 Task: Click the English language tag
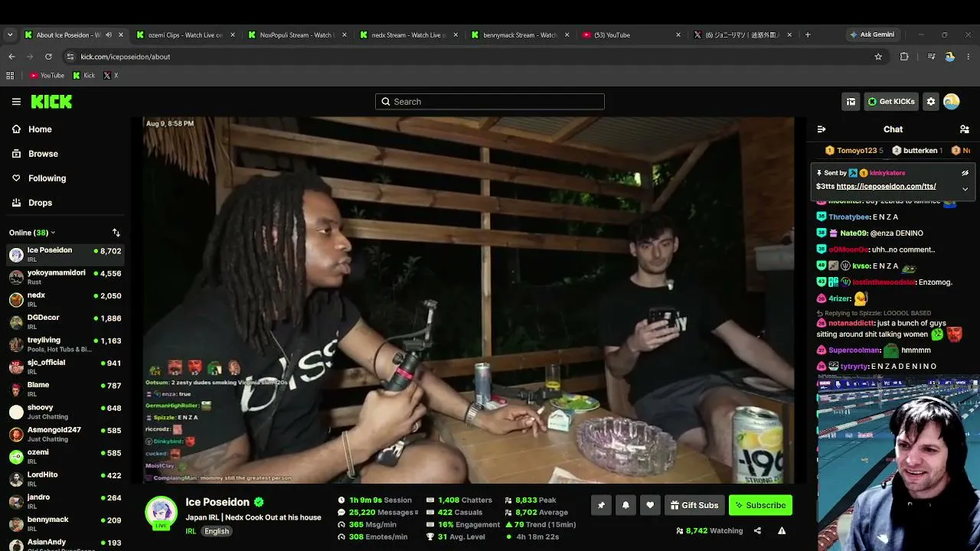point(217,531)
